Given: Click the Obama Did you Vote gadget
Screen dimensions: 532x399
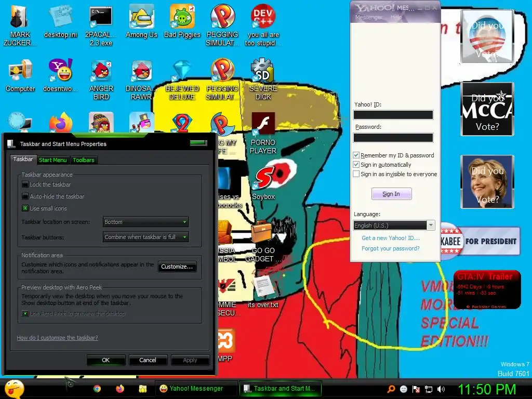Looking at the screenshot, I should click(487, 36).
